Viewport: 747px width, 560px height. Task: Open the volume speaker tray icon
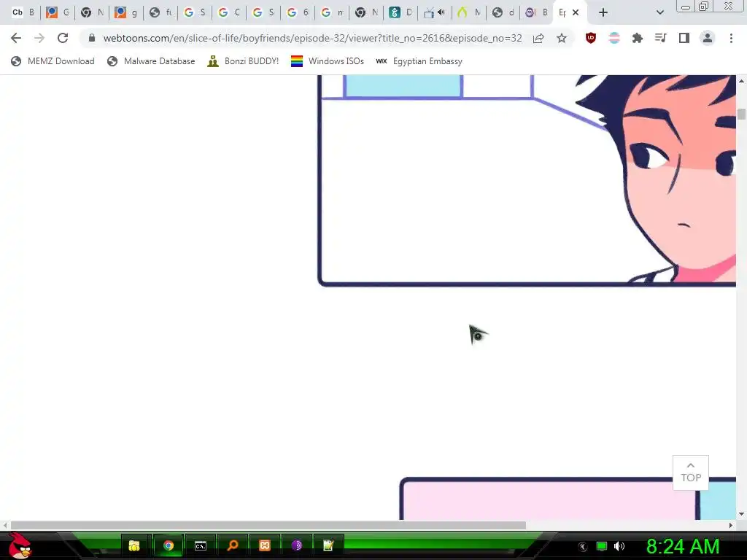(619, 546)
